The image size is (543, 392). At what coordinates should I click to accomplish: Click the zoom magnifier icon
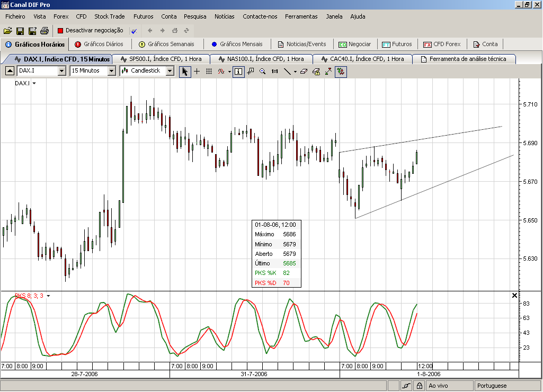(x=263, y=72)
